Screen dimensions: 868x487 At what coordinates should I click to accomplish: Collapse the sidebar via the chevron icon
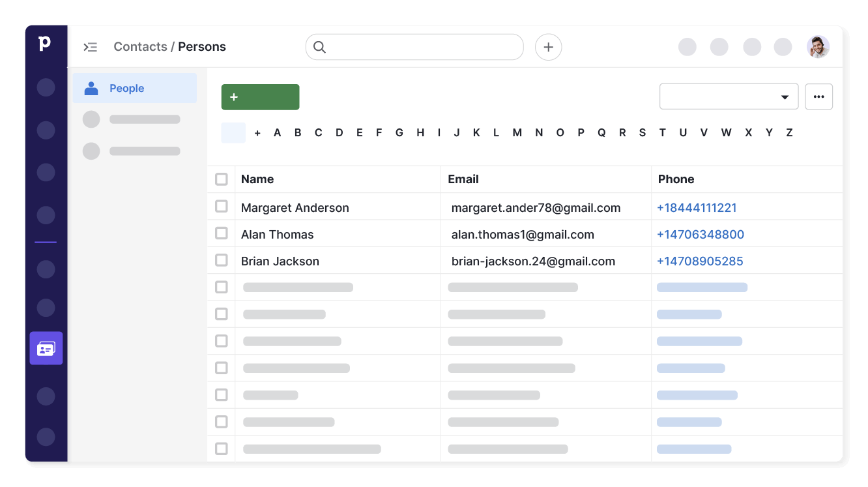click(x=90, y=46)
